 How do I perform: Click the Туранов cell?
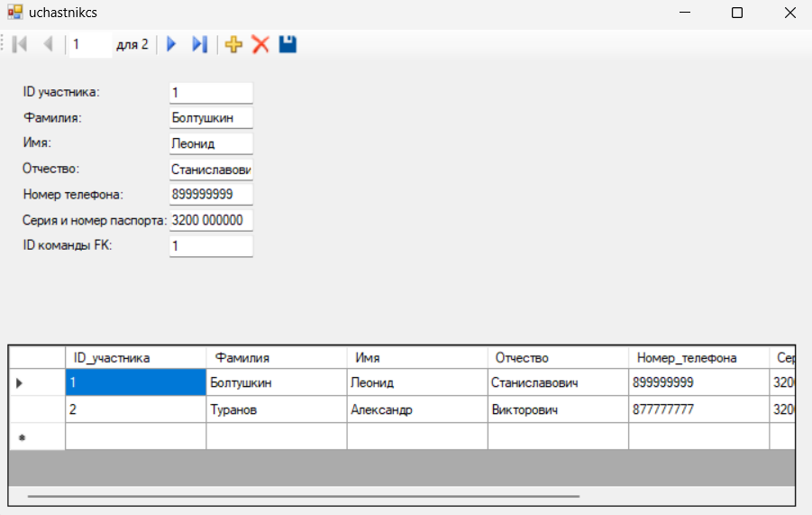pos(277,409)
